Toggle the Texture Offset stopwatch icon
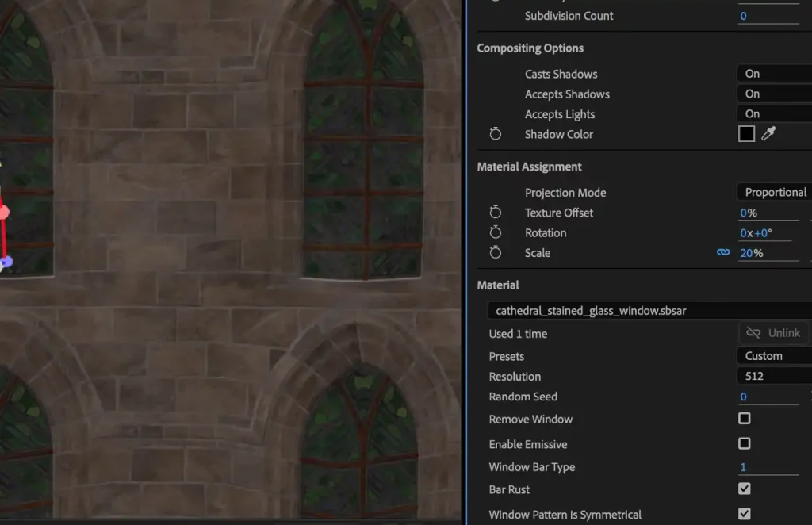The width and height of the screenshot is (812, 525). pos(496,213)
